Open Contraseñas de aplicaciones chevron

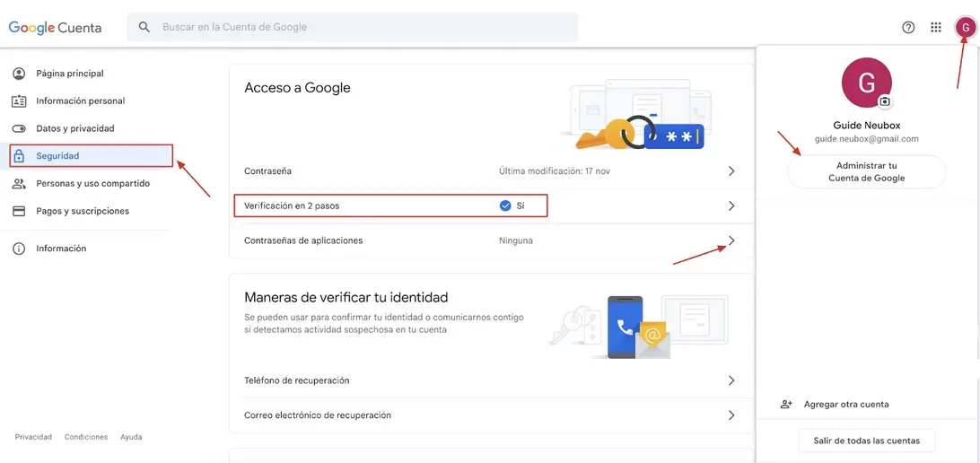click(731, 240)
